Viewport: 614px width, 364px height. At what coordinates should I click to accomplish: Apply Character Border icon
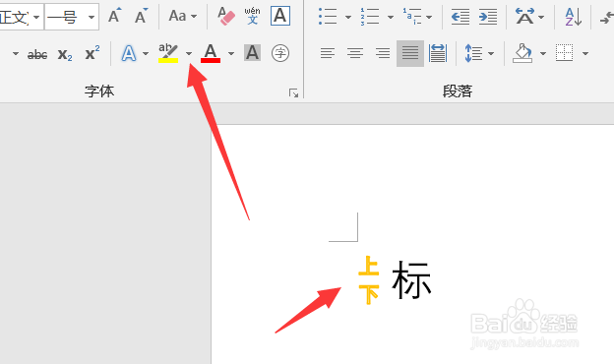click(280, 16)
